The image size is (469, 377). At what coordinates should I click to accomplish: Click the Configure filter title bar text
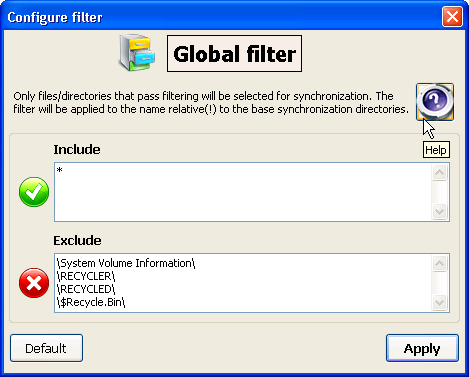[55, 17]
